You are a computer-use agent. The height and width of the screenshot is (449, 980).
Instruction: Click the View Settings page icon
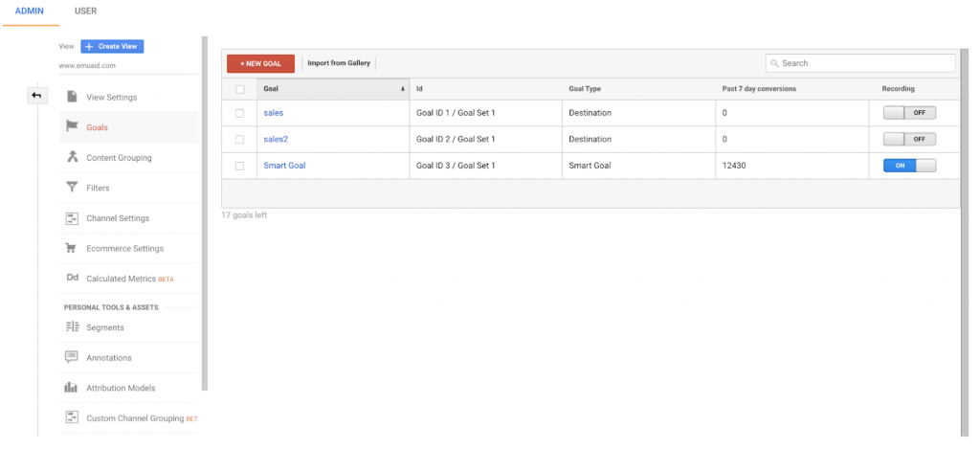(x=72, y=97)
